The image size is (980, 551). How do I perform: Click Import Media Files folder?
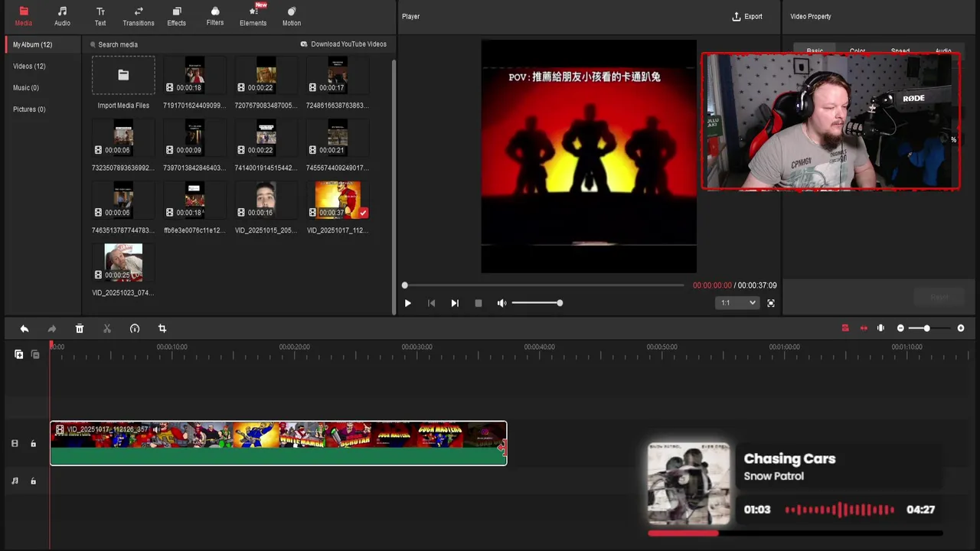pyautogui.click(x=123, y=76)
